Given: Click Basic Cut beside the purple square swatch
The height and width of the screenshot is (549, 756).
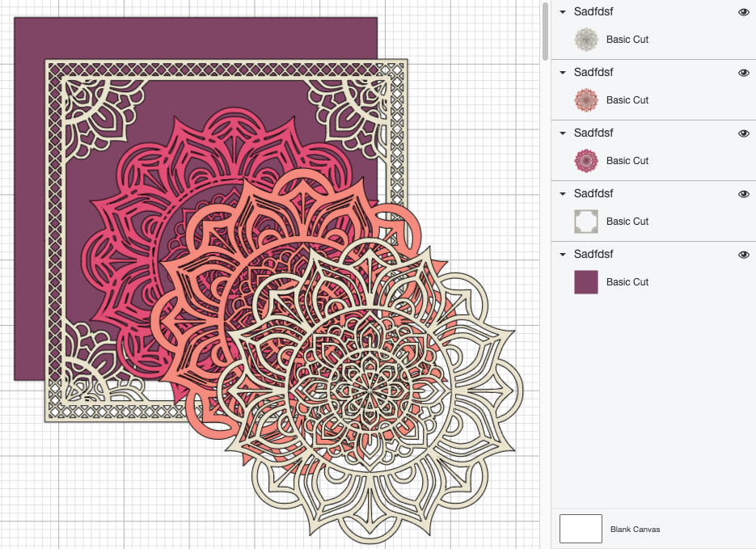Looking at the screenshot, I should (627, 282).
